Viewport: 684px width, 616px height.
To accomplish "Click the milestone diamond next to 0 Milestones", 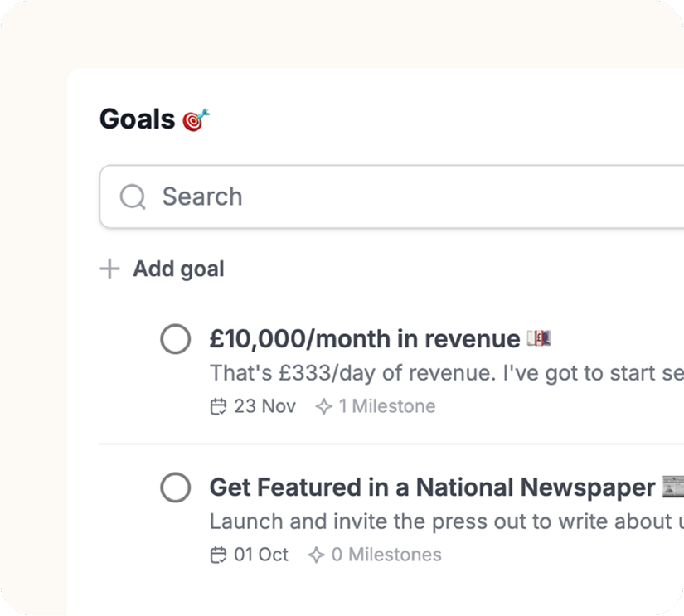I will point(318,555).
